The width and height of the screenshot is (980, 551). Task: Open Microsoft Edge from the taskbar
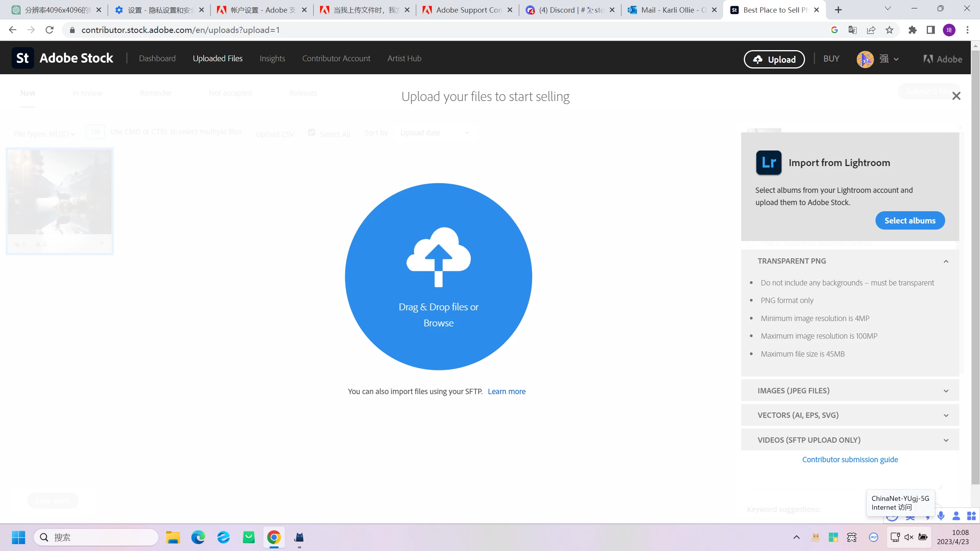pyautogui.click(x=198, y=537)
